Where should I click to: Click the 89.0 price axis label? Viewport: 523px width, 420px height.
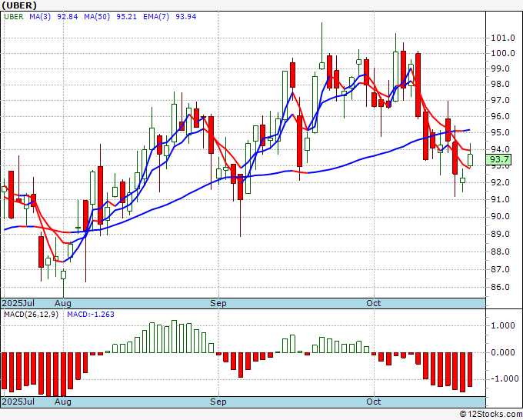500,234
